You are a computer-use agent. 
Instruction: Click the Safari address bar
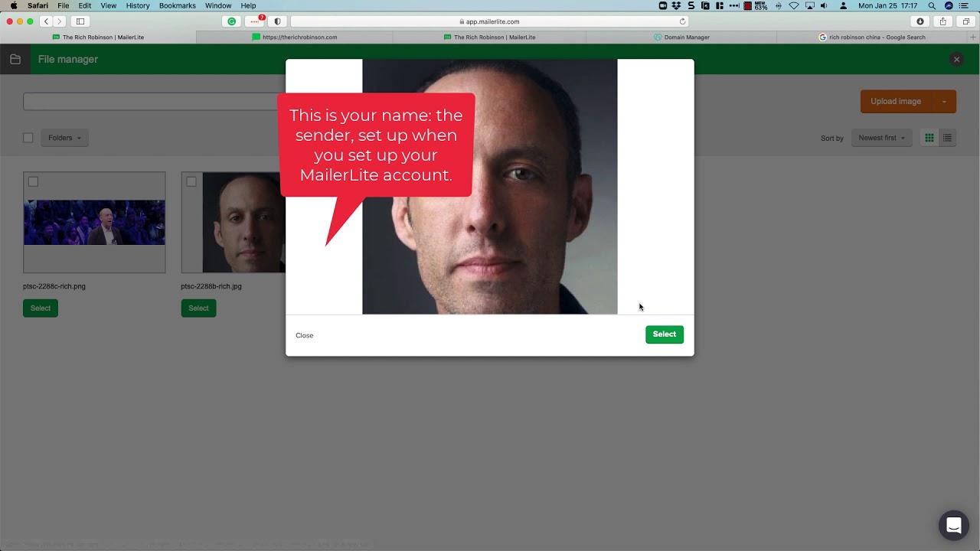click(490, 21)
